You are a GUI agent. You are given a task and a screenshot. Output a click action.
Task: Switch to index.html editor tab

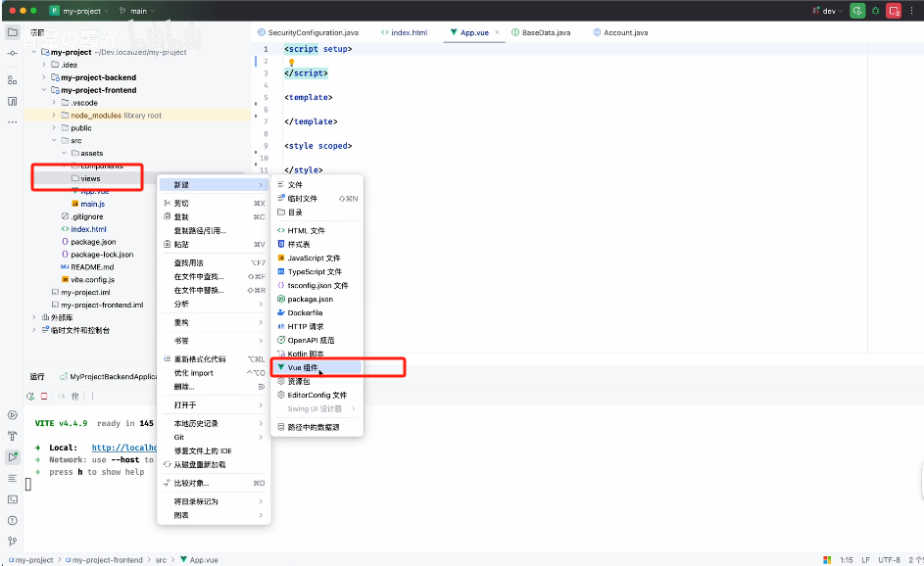[405, 32]
